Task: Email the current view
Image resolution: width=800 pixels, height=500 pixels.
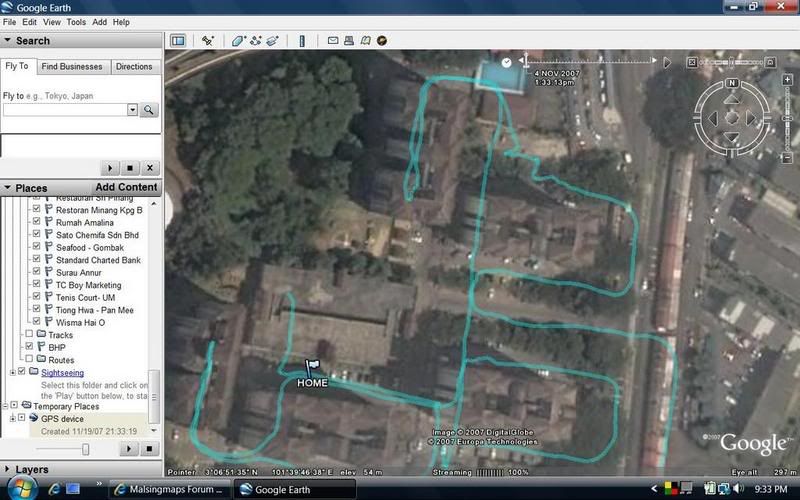Action: [x=333, y=40]
